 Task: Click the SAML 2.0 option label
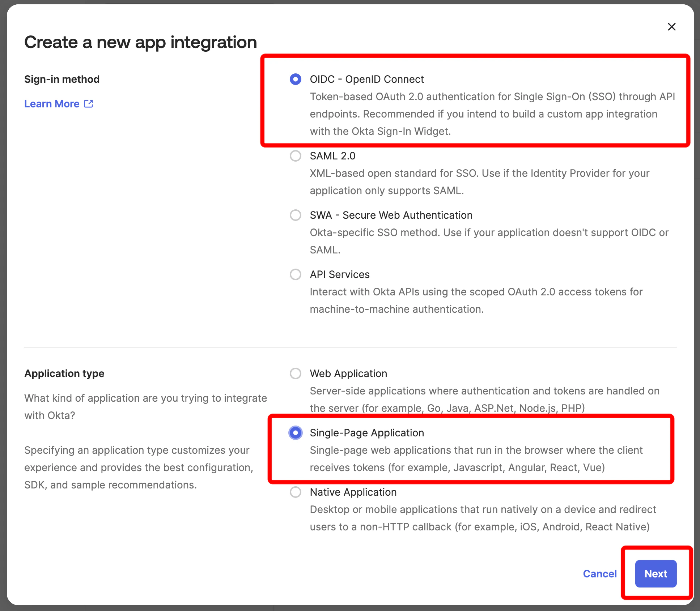pos(332,156)
